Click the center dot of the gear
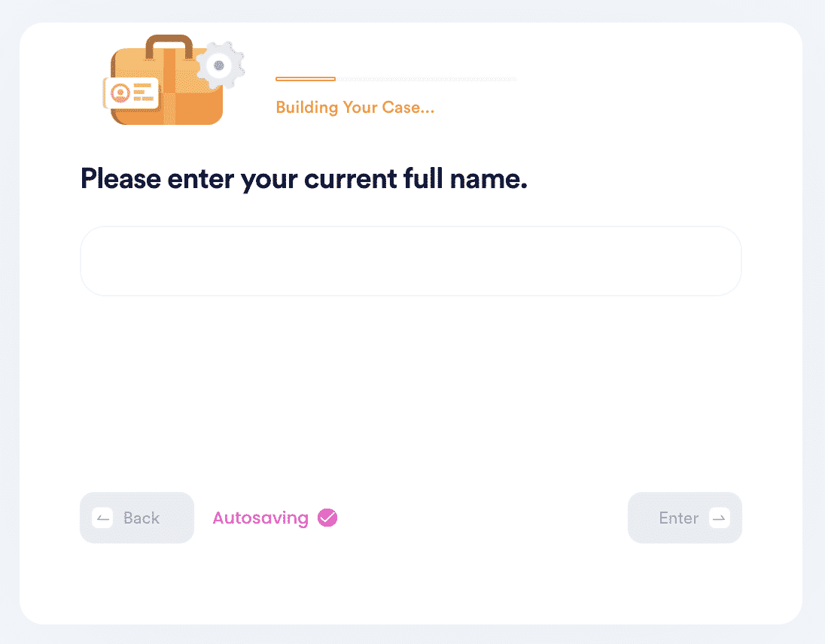This screenshot has width=825, height=644. (x=219, y=65)
